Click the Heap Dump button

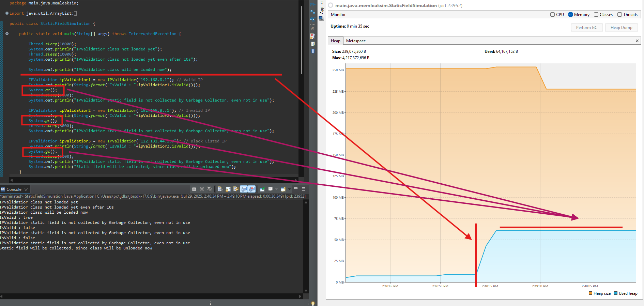(x=621, y=28)
